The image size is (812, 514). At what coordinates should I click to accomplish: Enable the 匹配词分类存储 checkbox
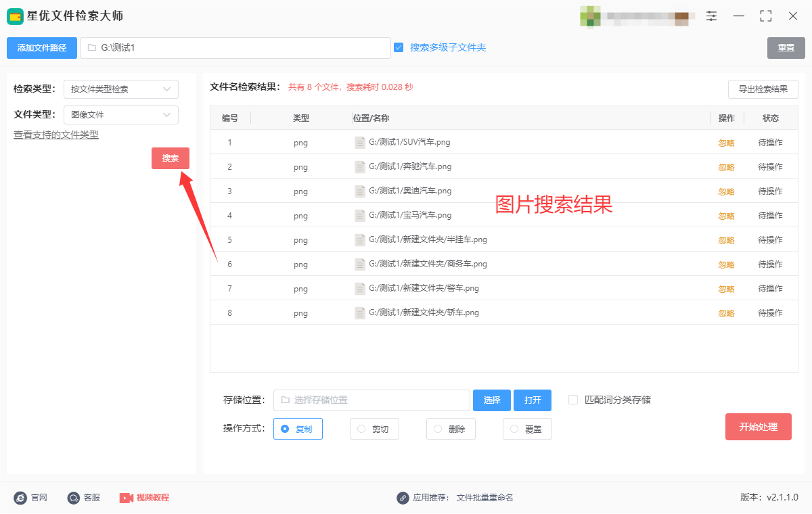[573, 400]
